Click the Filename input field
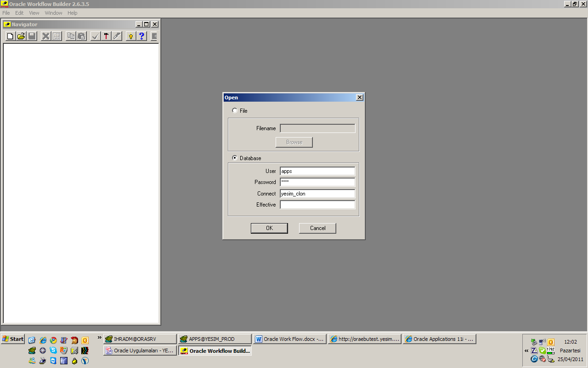 (x=317, y=128)
